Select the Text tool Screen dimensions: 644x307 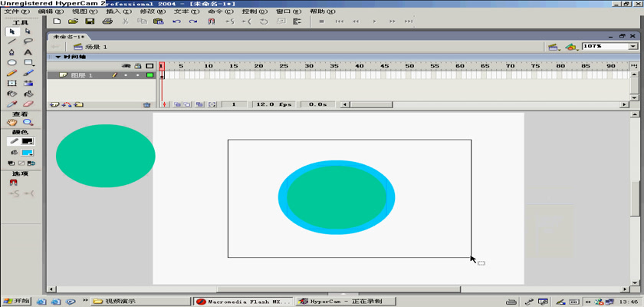coord(28,52)
